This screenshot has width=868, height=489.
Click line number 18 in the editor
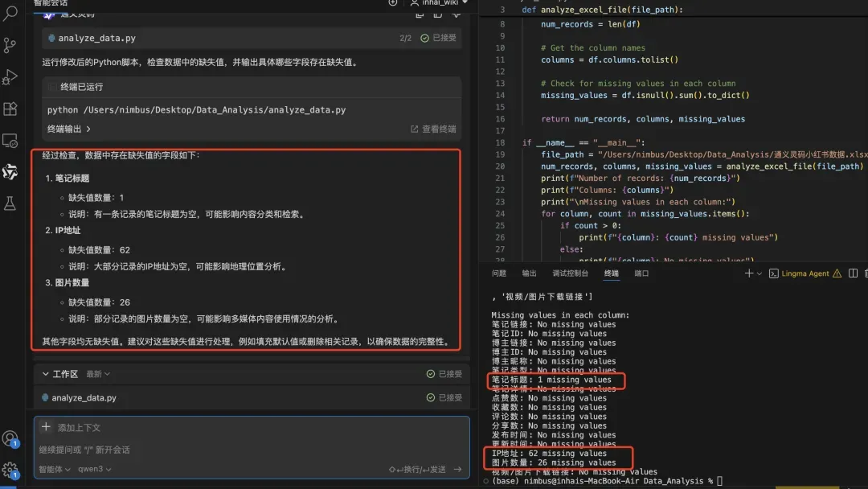point(500,142)
